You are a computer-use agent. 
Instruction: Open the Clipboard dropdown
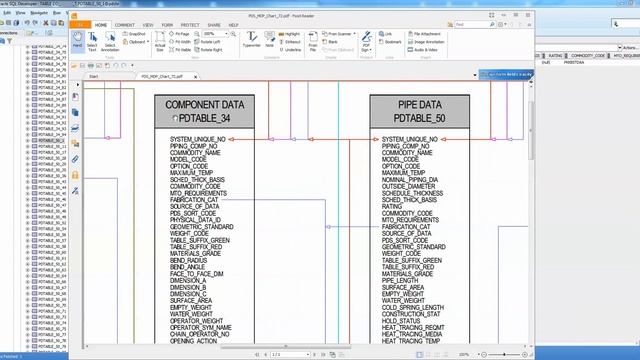(136, 42)
